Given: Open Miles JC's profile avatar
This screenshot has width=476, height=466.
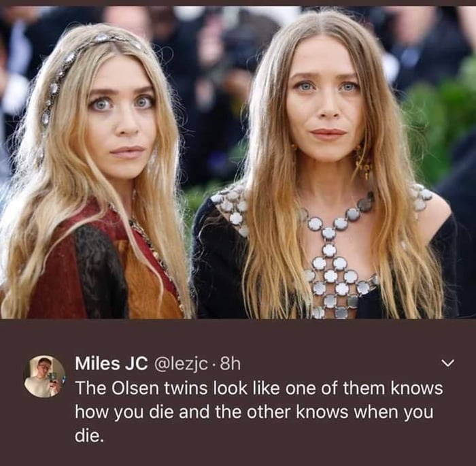Looking at the screenshot, I should [45, 376].
